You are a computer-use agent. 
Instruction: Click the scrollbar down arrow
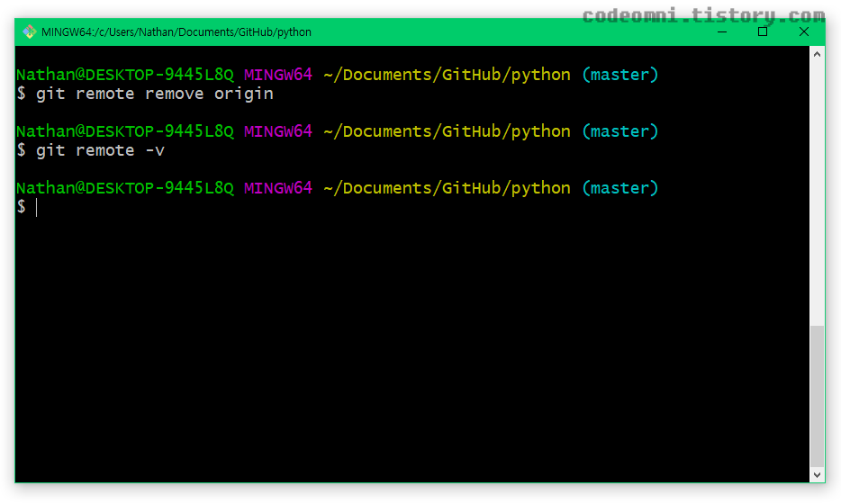[x=817, y=474]
